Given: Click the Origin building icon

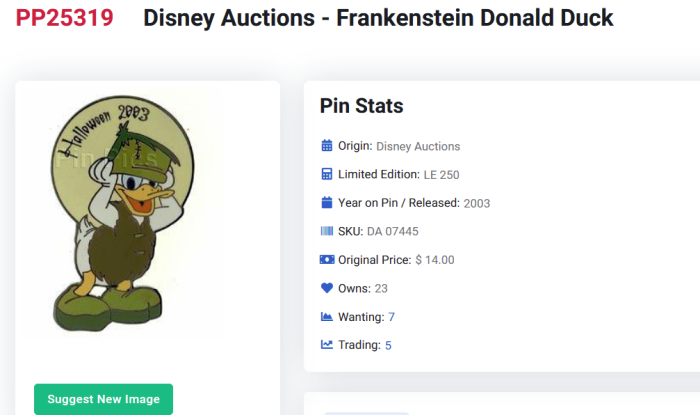Looking at the screenshot, I should coord(326,146).
